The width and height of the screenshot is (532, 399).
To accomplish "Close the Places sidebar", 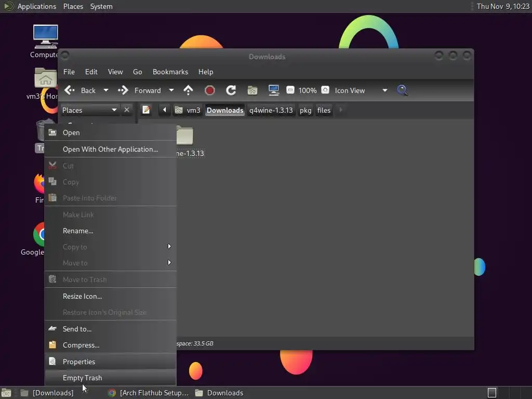I will pyautogui.click(x=127, y=110).
